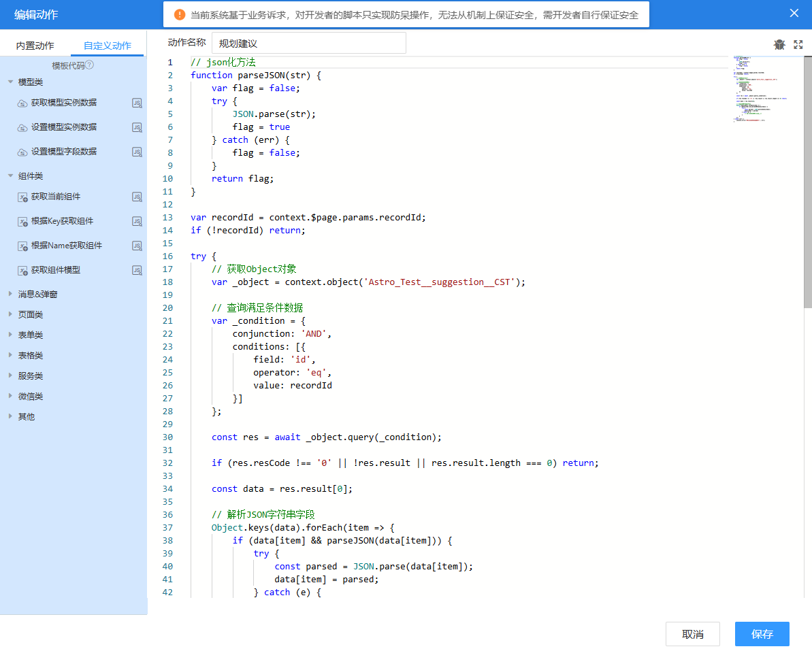The height and width of the screenshot is (651, 812).
Task: Expand the 表单类 category
Action: click(10, 334)
